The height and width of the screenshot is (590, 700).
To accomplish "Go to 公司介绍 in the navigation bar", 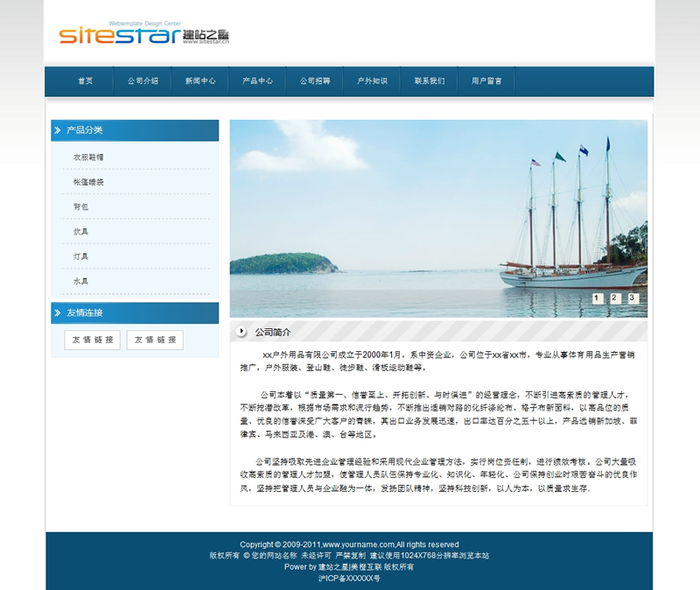I will click(143, 81).
